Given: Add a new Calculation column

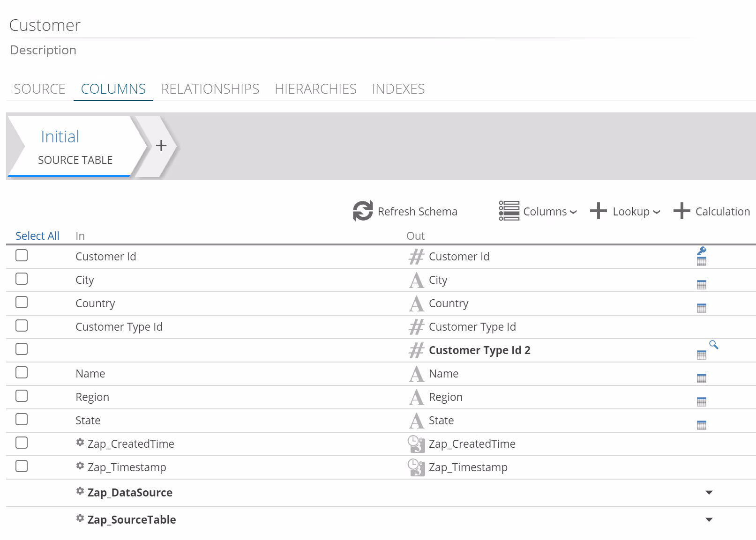Looking at the screenshot, I should tap(711, 212).
